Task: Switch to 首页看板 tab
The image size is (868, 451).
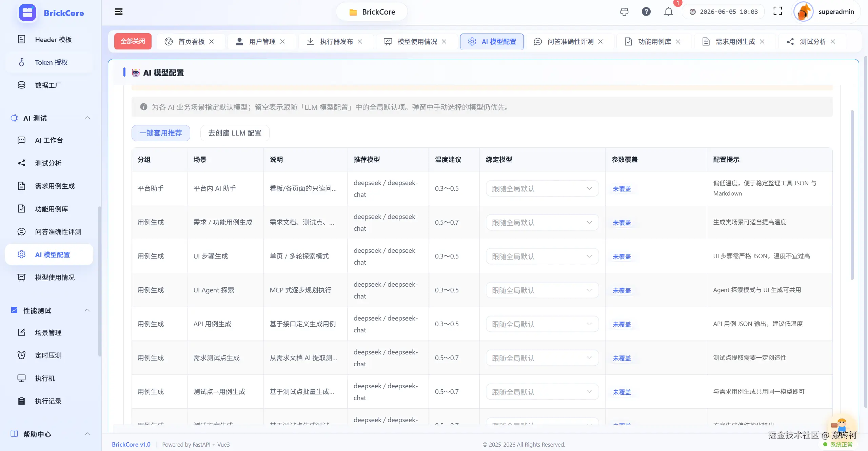Action: click(191, 41)
